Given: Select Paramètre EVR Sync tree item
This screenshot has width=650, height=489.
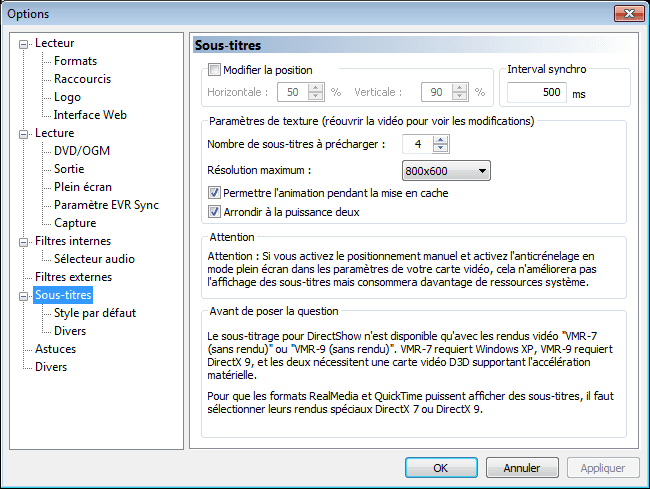Looking at the screenshot, I should coord(106,205).
